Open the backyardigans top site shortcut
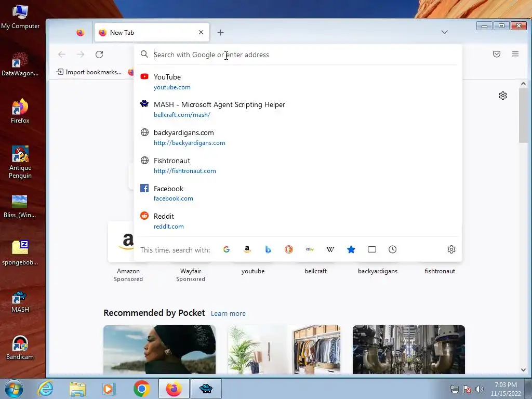Screen dimensions: 532x399 click(378, 271)
